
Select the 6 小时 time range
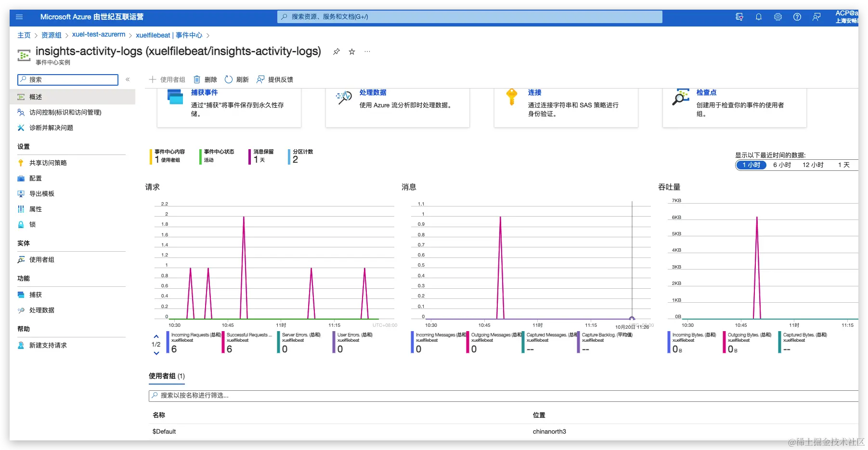(782, 165)
